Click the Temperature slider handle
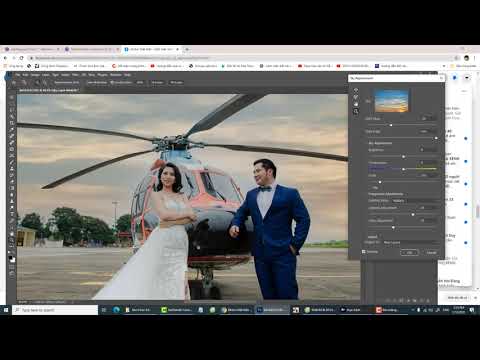The height and width of the screenshot is (360, 480). point(403,169)
